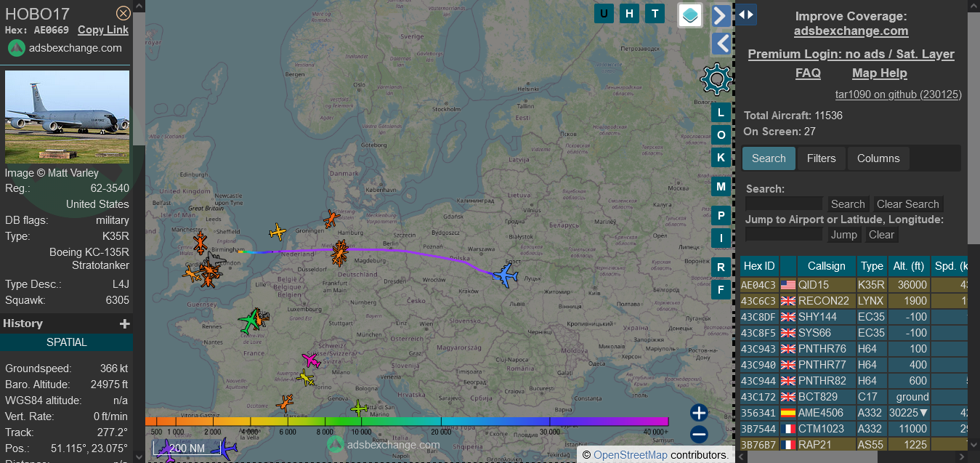Toggle the F map button
This screenshot has height=463, width=980.
tap(721, 289)
